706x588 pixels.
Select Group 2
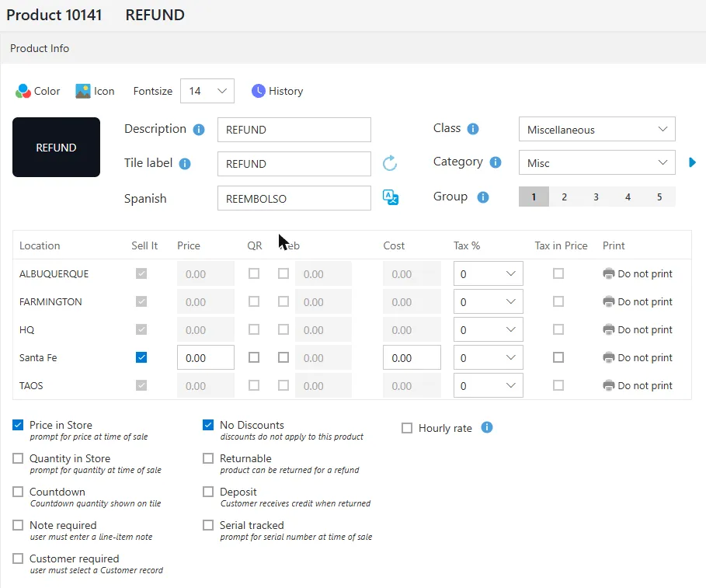564,197
